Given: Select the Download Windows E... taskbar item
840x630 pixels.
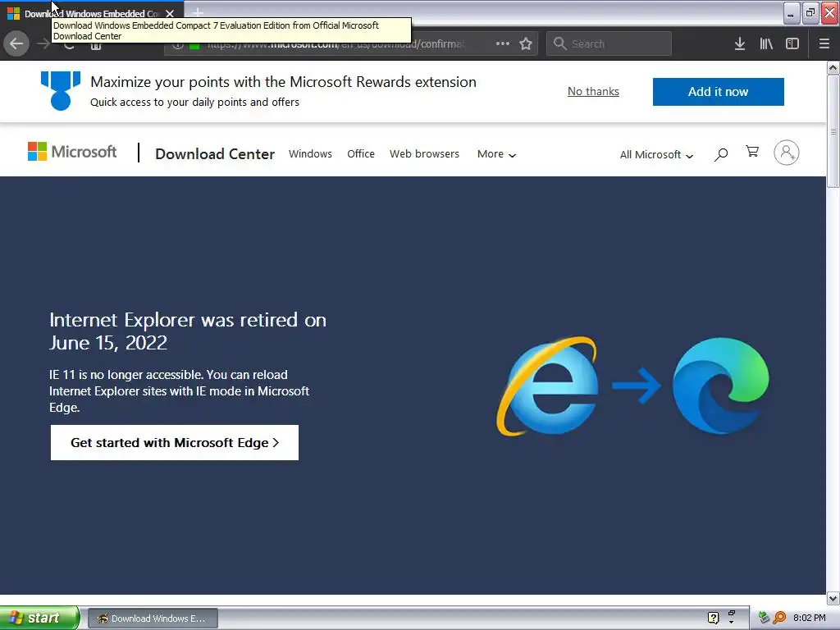Looking at the screenshot, I should point(153,619).
